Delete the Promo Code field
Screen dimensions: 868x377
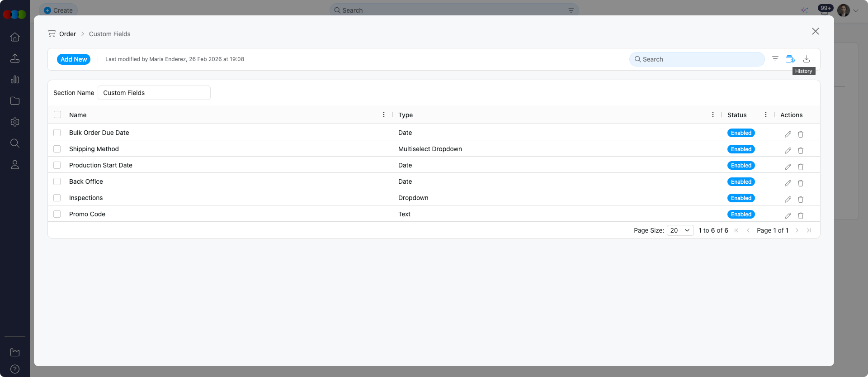(801, 215)
